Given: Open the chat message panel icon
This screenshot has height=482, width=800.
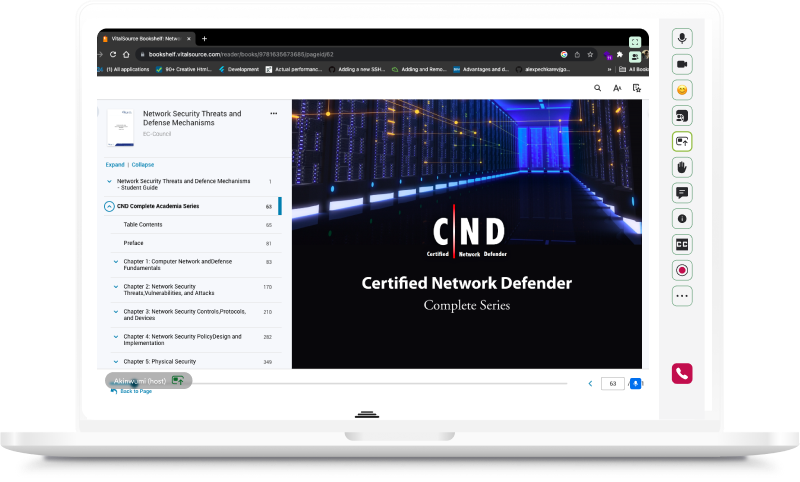Looking at the screenshot, I should coord(682,192).
